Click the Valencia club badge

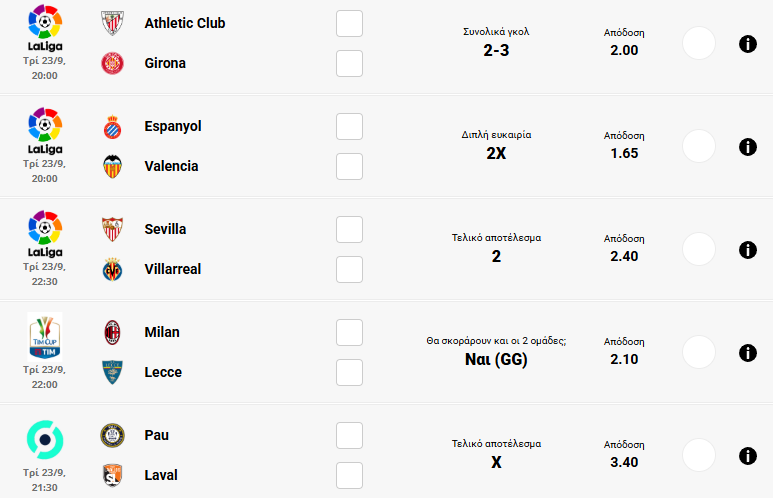click(x=113, y=166)
